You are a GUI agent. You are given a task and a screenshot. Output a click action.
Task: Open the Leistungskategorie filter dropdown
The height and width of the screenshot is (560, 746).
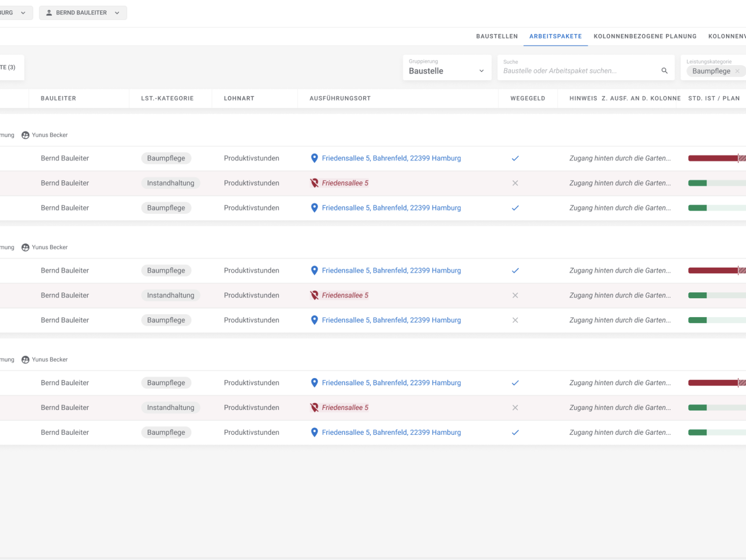pos(709,62)
